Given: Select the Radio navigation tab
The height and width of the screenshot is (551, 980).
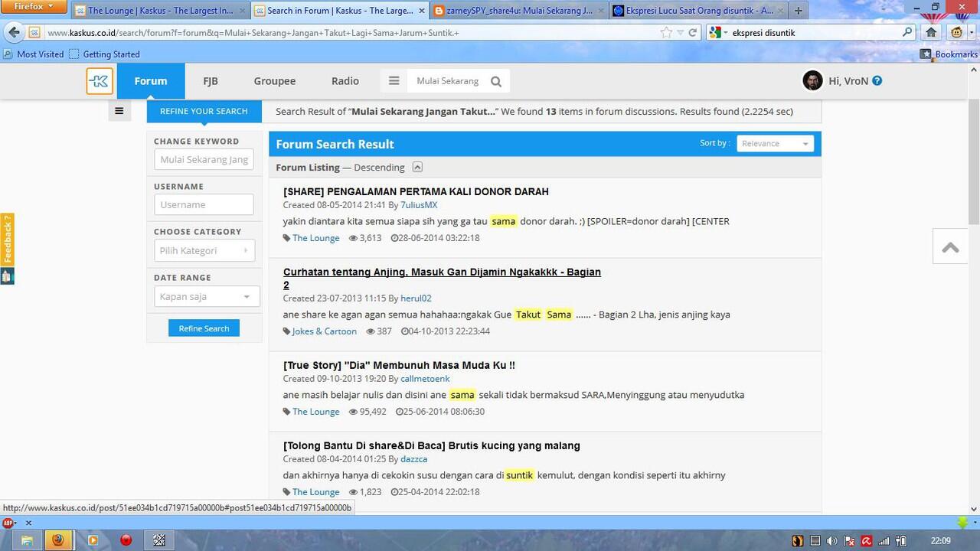Looking at the screenshot, I should pos(345,81).
